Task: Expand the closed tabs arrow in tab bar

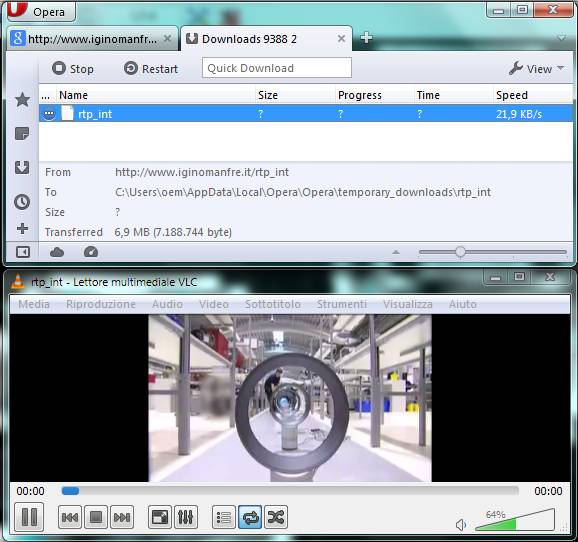Action: [x=562, y=38]
